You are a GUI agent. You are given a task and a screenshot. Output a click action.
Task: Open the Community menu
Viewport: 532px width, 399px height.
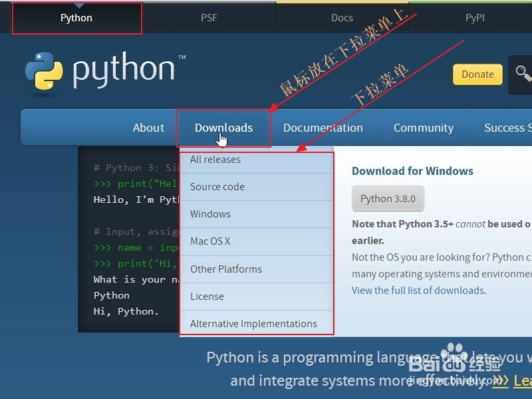(424, 128)
